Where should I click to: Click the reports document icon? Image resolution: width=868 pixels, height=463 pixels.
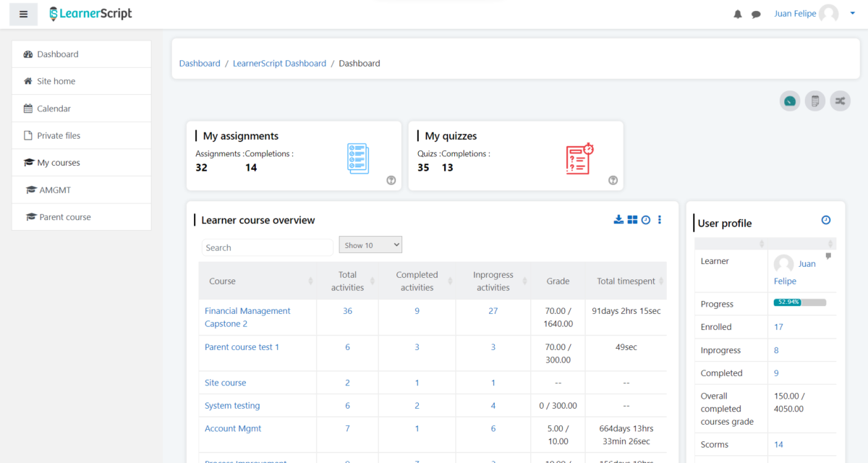click(815, 101)
